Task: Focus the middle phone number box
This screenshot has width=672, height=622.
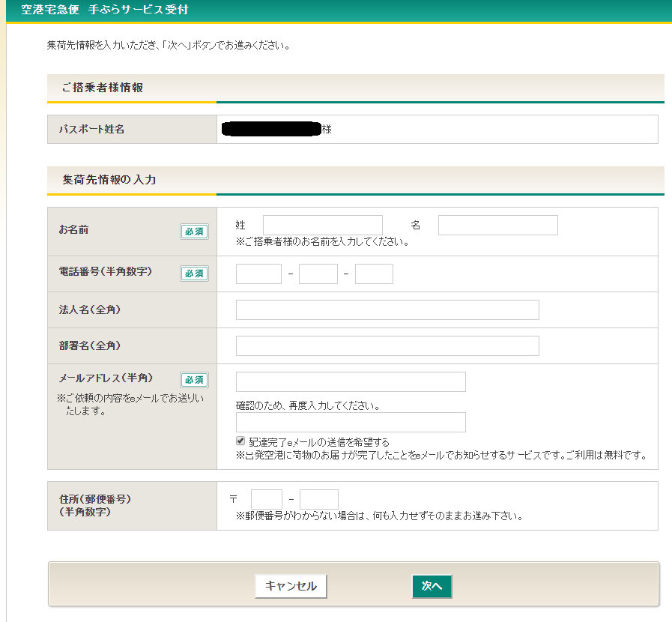Action: [318, 274]
